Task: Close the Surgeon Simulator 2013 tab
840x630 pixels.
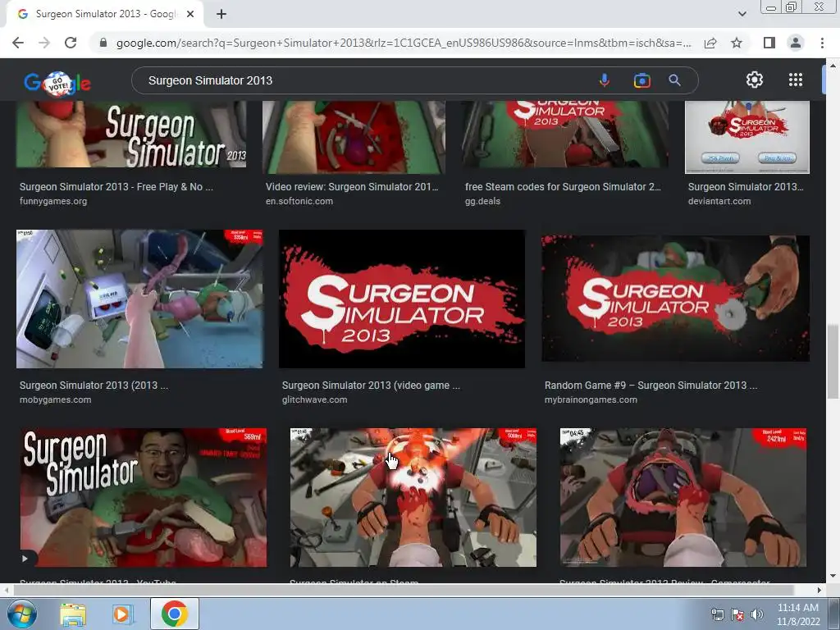Action: [190, 15]
